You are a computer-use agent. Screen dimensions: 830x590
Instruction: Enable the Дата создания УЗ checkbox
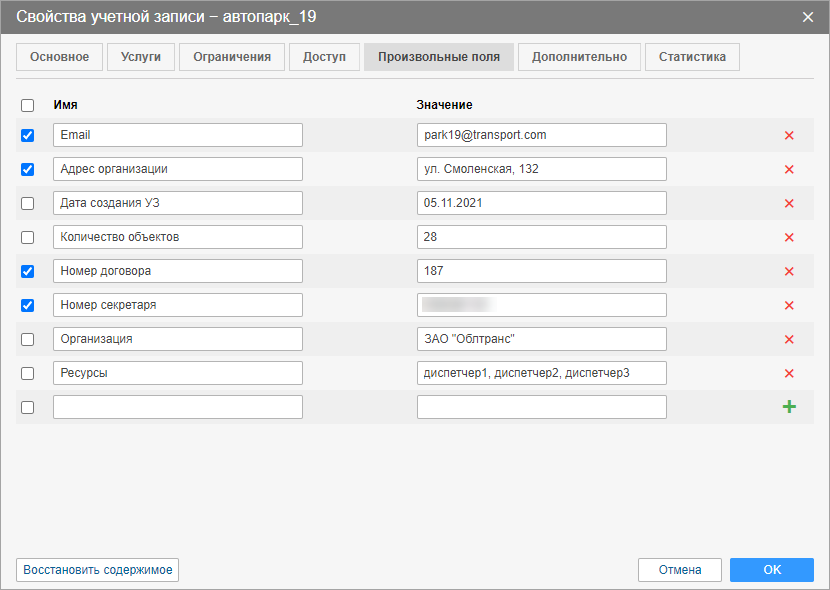[27, 203]
